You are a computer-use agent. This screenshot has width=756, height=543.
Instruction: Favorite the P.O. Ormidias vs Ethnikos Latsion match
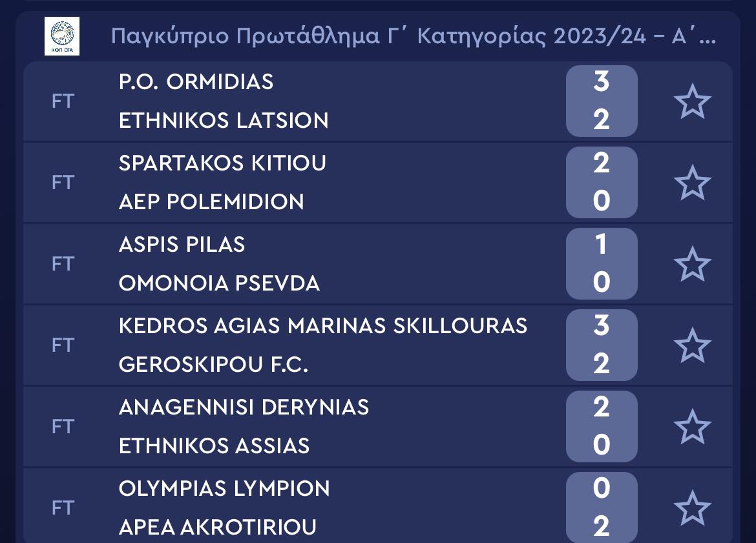693,101
